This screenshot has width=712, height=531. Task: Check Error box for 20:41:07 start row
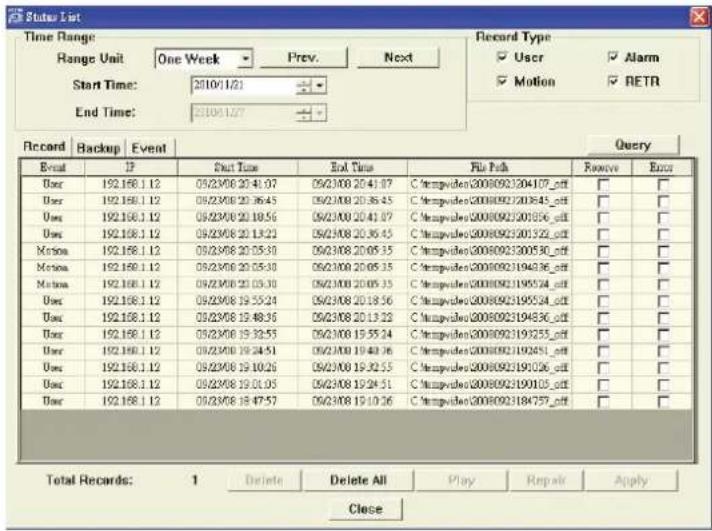(663, 185)
